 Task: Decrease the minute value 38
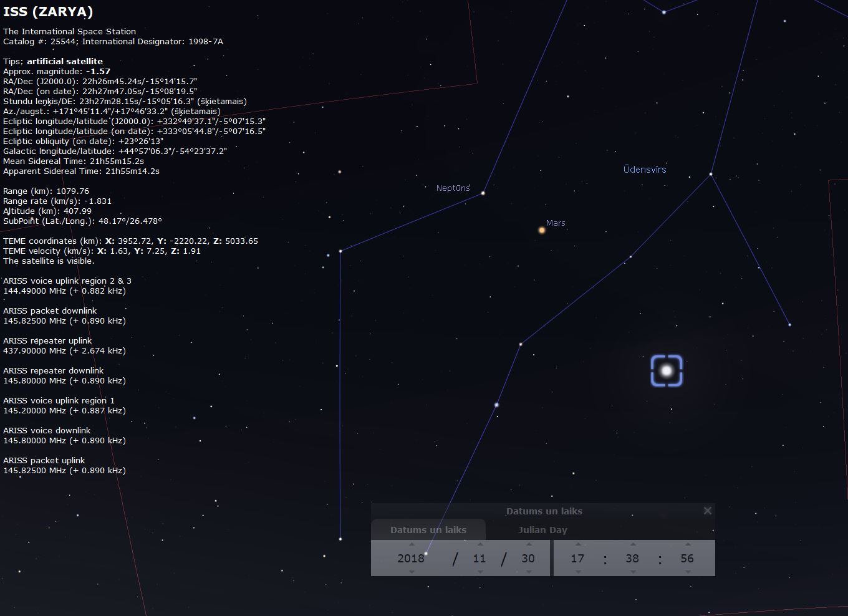click(633, 572)
